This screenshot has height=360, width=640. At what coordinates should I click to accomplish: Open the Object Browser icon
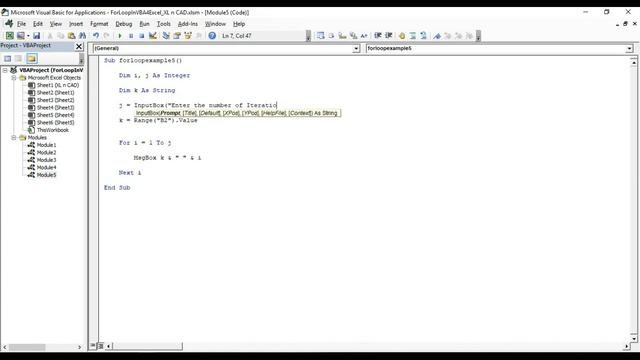[x=188, y=36]
